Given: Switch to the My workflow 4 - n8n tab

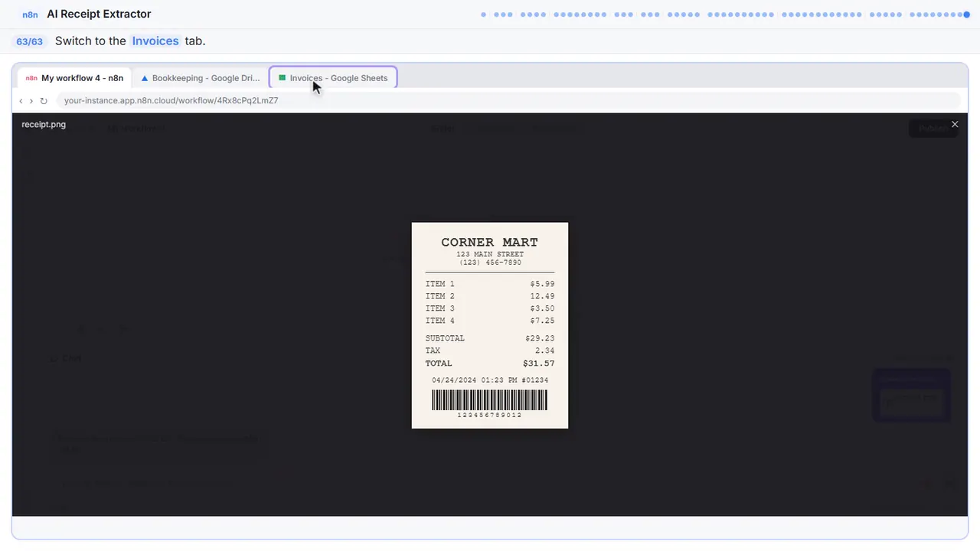Looking at the screenshot, I should [x=75, y=78].
